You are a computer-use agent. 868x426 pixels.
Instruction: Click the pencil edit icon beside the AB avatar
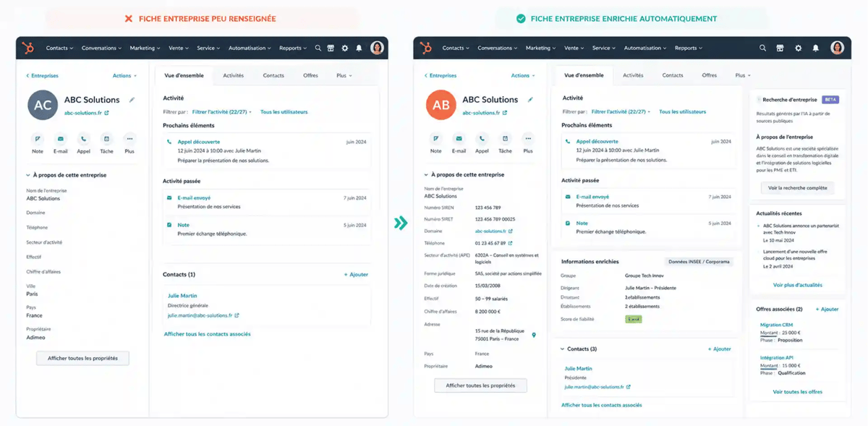click(530, 100)
